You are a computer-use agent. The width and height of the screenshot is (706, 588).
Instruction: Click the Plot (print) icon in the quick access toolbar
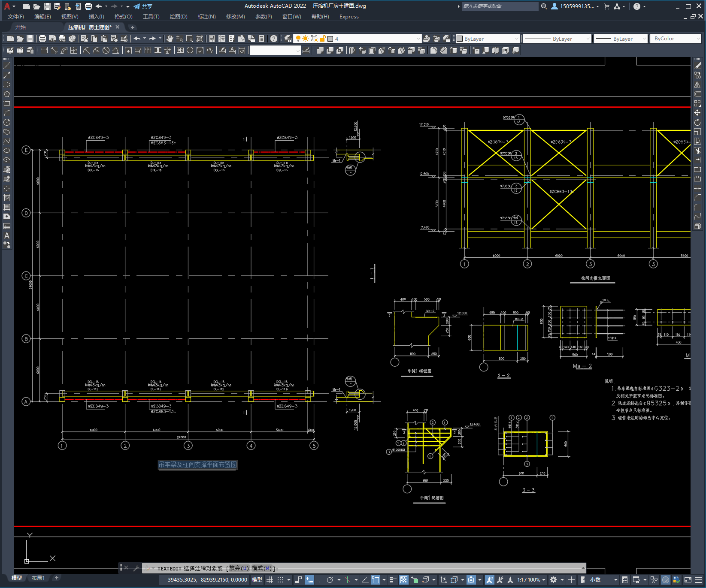tap(88, 6)
